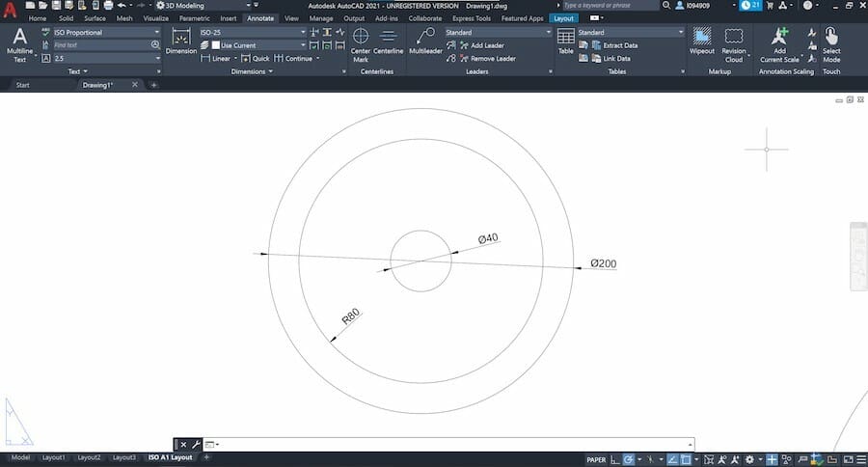Open the AutoCAD application menu (red A)

(x=10, y=10)
